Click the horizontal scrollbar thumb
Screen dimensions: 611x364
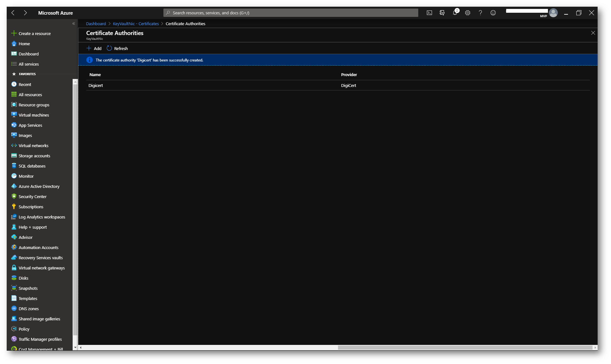pyautogui.click(x=465, y=347)
